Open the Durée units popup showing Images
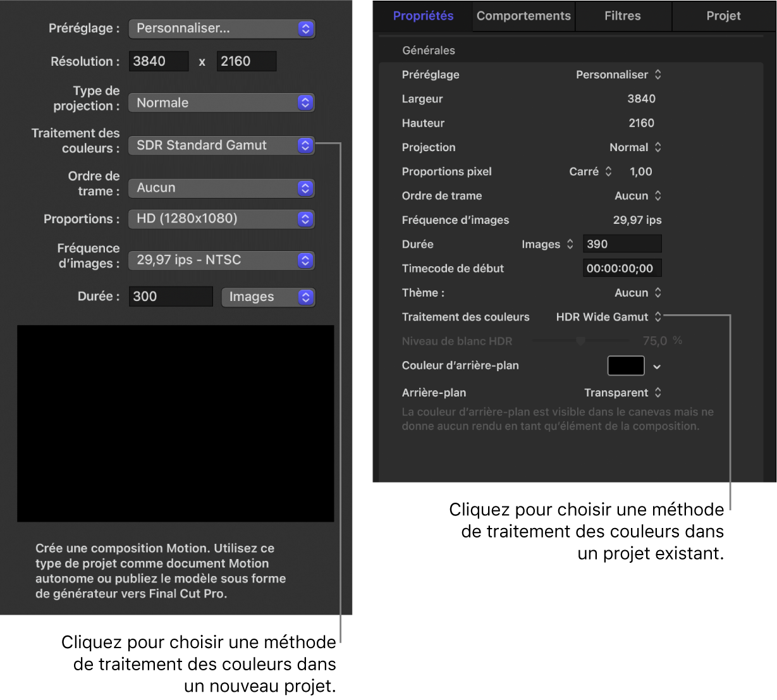 [546, 244]
